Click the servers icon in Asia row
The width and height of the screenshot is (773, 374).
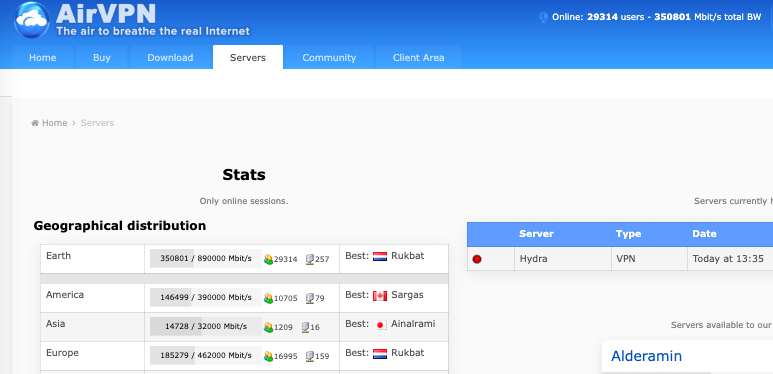click(306, 327)
